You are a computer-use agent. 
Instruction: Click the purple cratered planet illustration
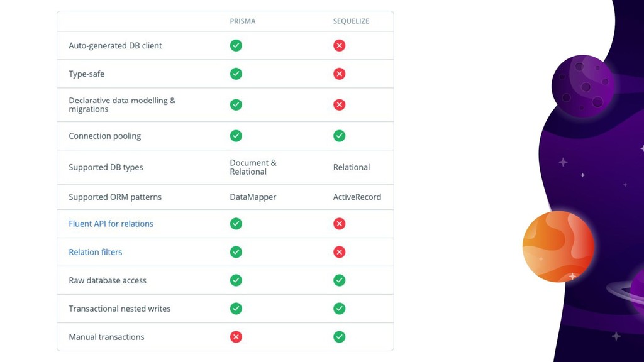click(x=583, y=86)
